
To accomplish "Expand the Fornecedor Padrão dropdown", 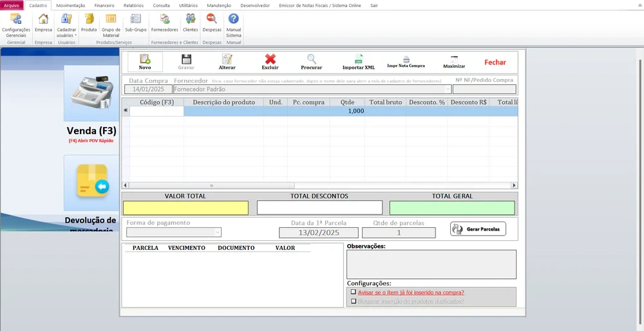I will [x=448, y=90].
